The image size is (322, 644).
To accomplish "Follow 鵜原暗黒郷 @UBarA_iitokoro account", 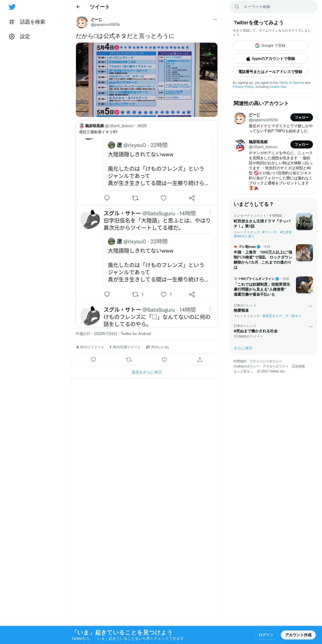I will (x=301, y=144).
